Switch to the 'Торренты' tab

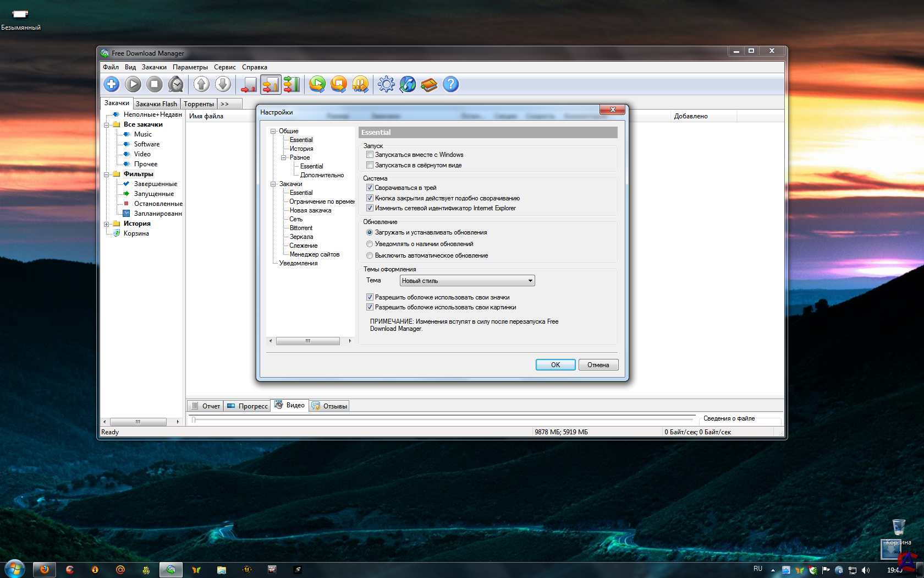pyautogui.click(x=199, y=104)
